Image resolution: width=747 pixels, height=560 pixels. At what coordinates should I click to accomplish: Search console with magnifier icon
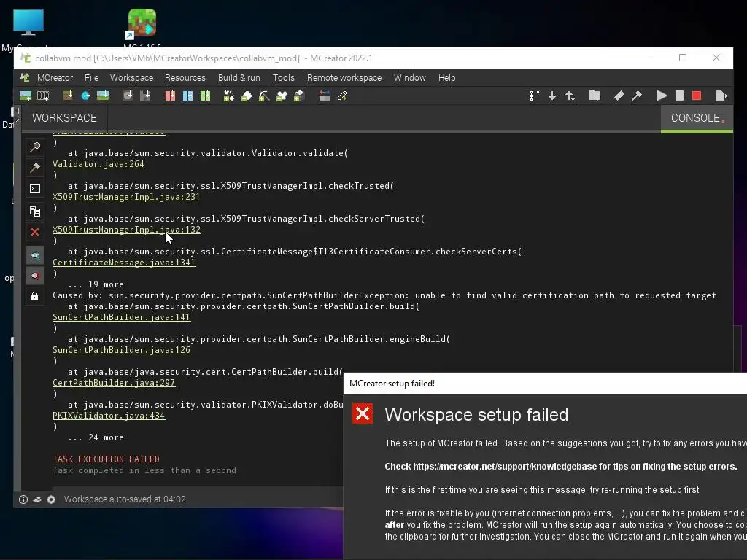tap(35, 147)
